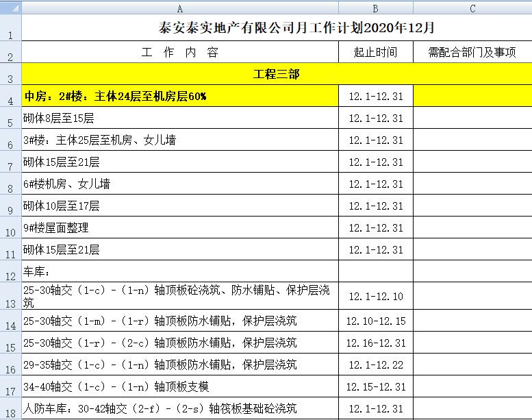Select column C header
This screenshot has width=532, height=420.
472,8
